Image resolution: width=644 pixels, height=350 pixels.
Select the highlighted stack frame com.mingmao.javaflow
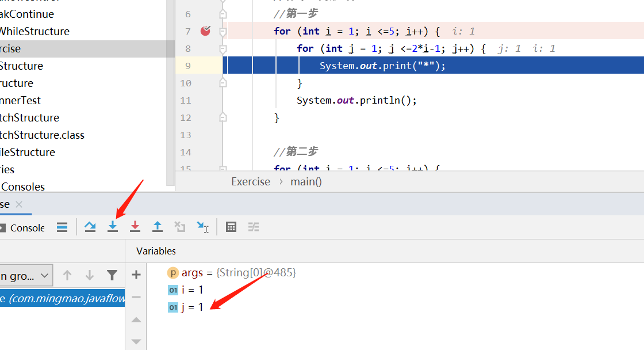pos(63,298)
